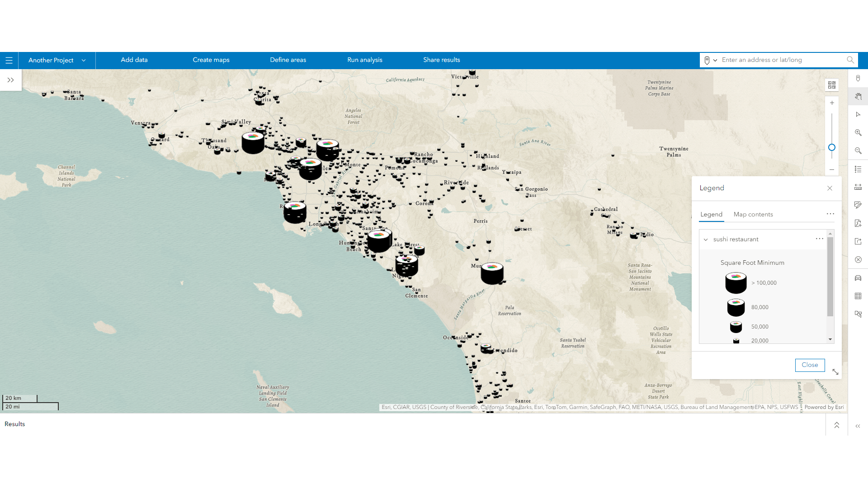This screenshot has width=868, height=488.
Task: Open the sketch and annotate map tool
Action: 858,205
